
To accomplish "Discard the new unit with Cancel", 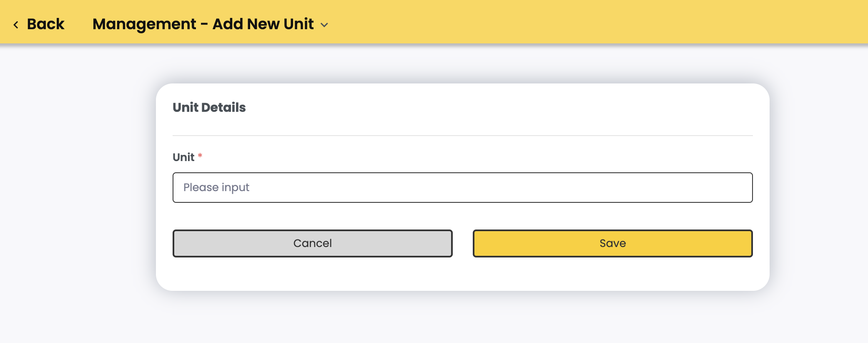I will coord(313,243).
